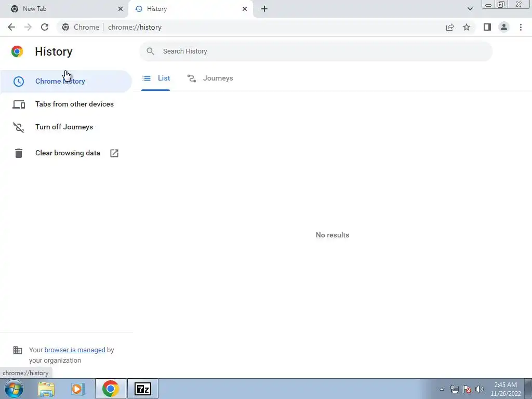The height and width of the screenshot is (399, 532).
Task: Click the external link icon for Clear browsing data
Action: 114,153
